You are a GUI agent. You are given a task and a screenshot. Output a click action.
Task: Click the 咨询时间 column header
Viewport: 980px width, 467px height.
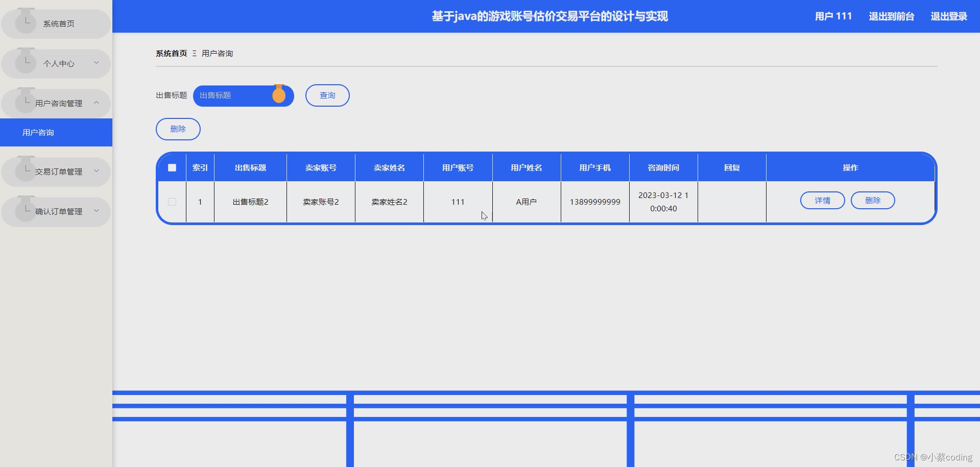coord(663,167)
